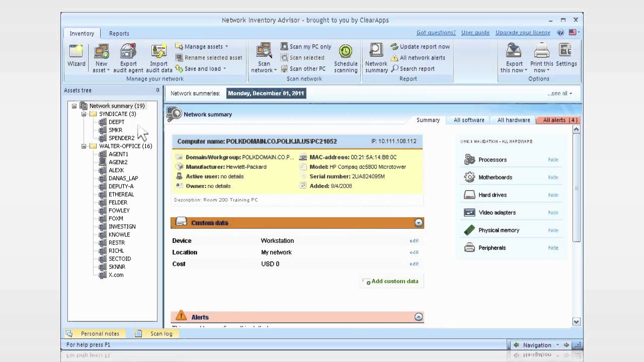
Task: Hide Video adapters in quick navigation
Action: [x=553, y=212]
